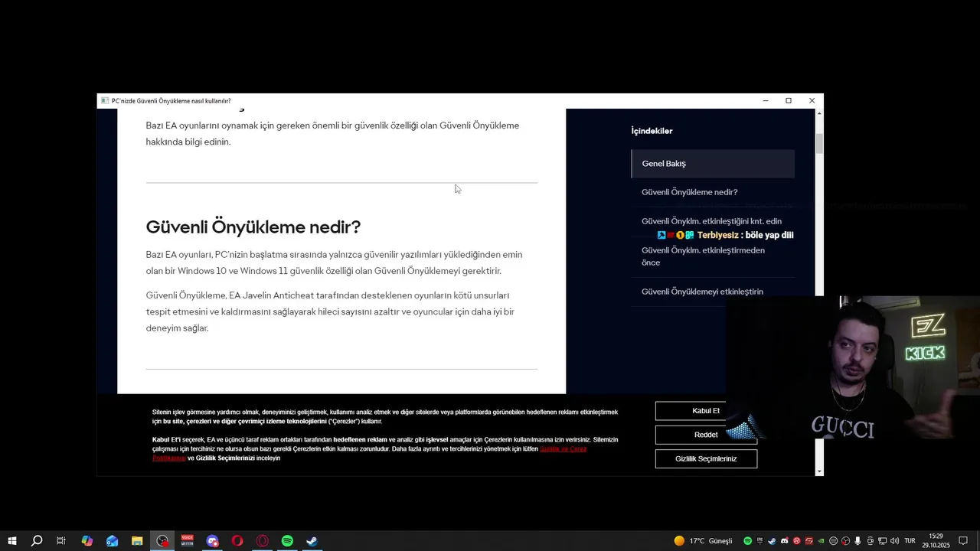Click microphone tray icon
980x551 pixels.
point(857,541)
